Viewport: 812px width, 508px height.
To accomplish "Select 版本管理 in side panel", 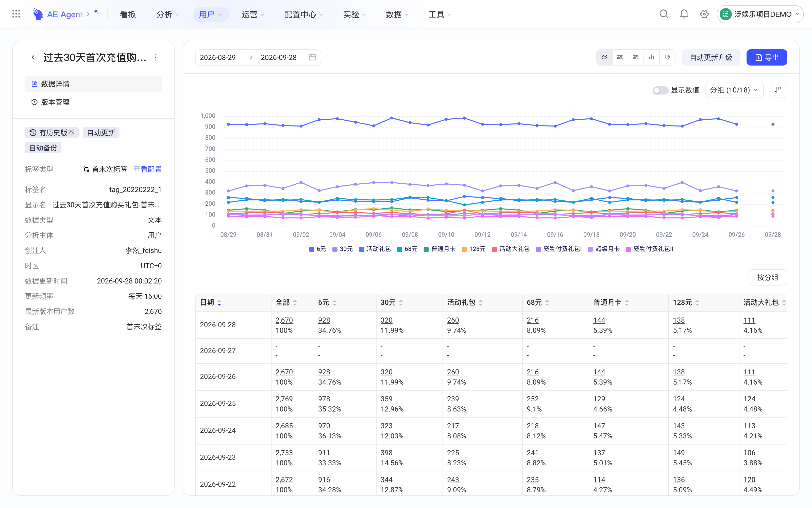I will [93, 102].
